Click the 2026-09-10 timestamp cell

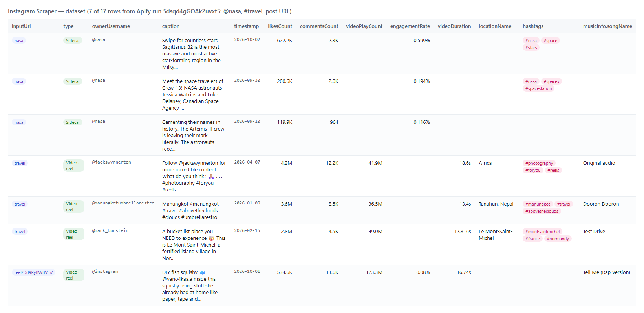point(247,122)
